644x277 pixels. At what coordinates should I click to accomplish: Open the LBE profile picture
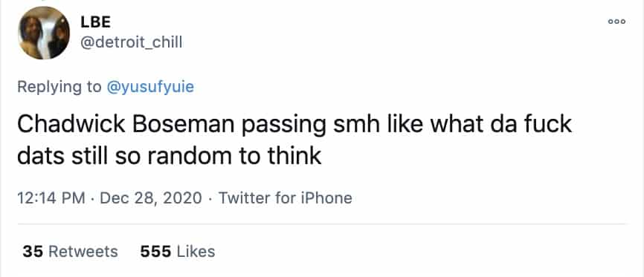point(44,33)
